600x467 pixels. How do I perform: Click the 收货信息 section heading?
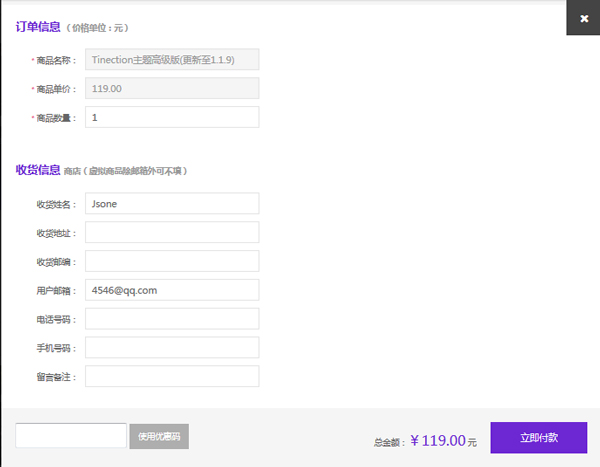(38, 170)
